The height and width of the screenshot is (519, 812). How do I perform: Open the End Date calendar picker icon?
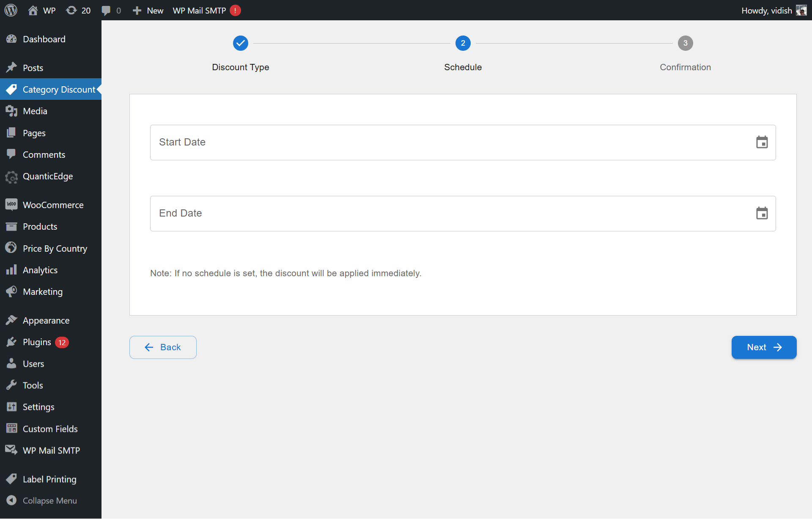tap(762, 213)
